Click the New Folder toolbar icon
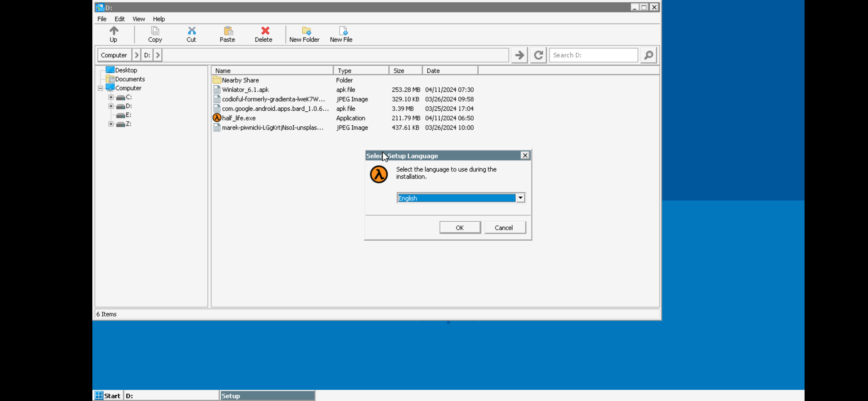Screen dimensions: 868x401 (304, 34)
